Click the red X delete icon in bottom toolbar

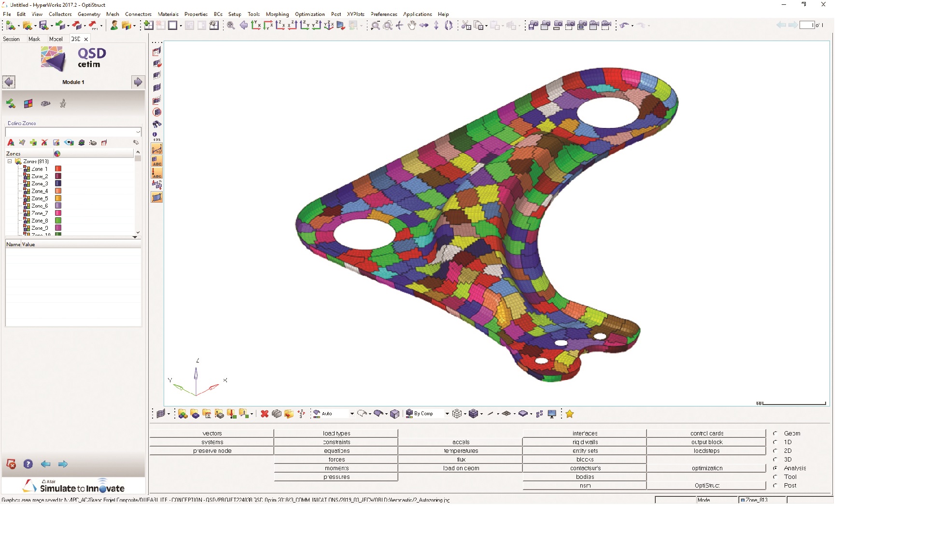264,414
